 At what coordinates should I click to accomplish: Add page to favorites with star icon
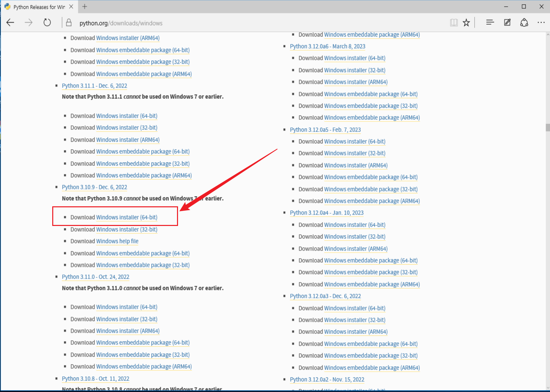tap(466, 23)
